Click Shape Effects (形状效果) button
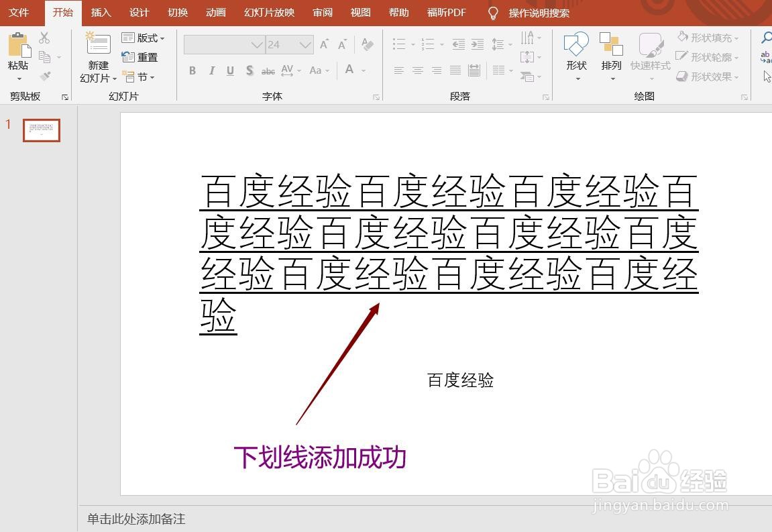 coord(708,76)
